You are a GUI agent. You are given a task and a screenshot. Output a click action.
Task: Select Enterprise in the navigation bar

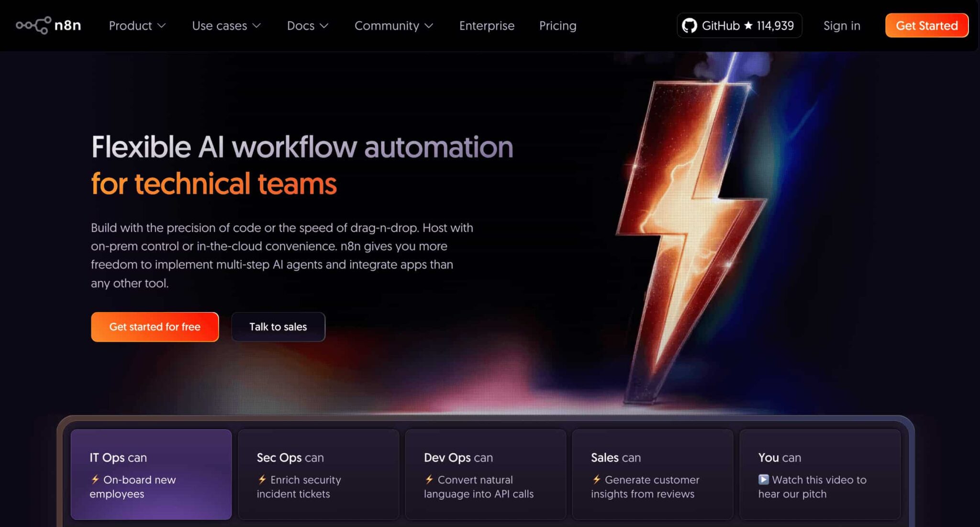[x=487, y=25]
